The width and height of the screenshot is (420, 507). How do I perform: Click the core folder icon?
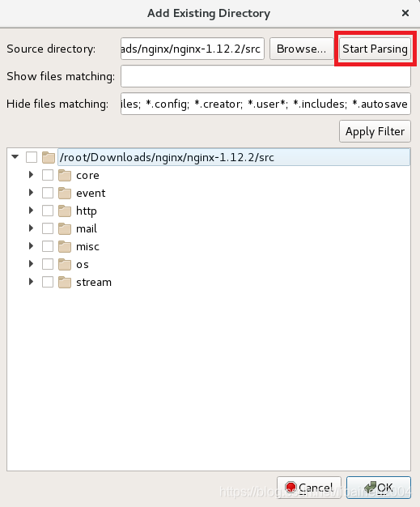[x=65, y=175]
